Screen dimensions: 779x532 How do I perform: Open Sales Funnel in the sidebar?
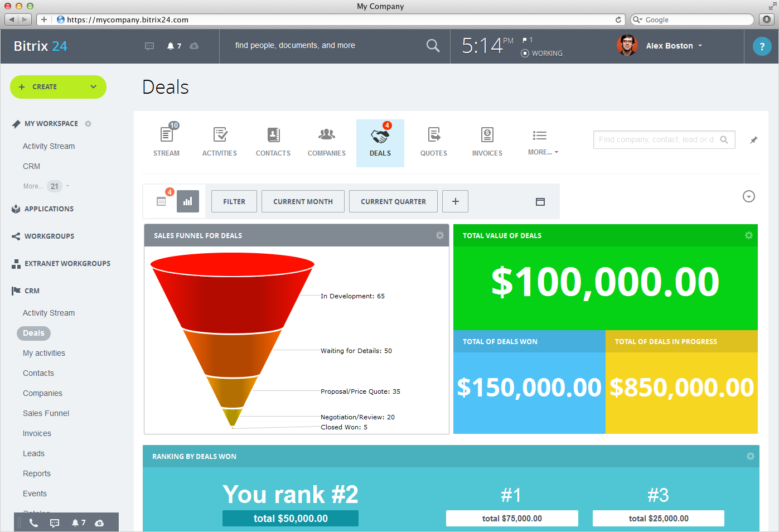tap(46, 413)
